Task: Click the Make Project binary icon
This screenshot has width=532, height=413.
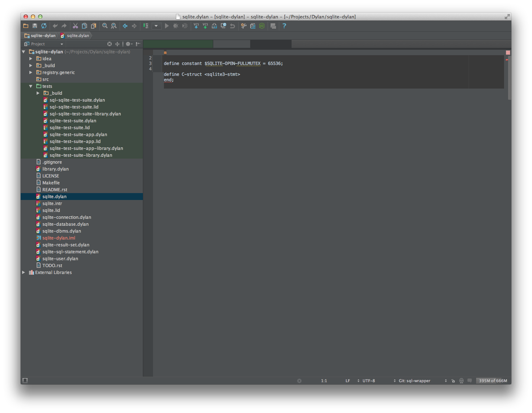Action: click(146, 26)
